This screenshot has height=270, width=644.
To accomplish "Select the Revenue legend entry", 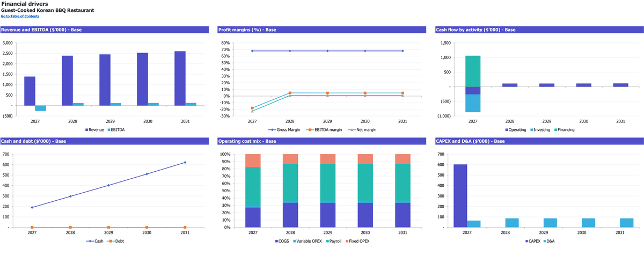I will click(94, 130).
